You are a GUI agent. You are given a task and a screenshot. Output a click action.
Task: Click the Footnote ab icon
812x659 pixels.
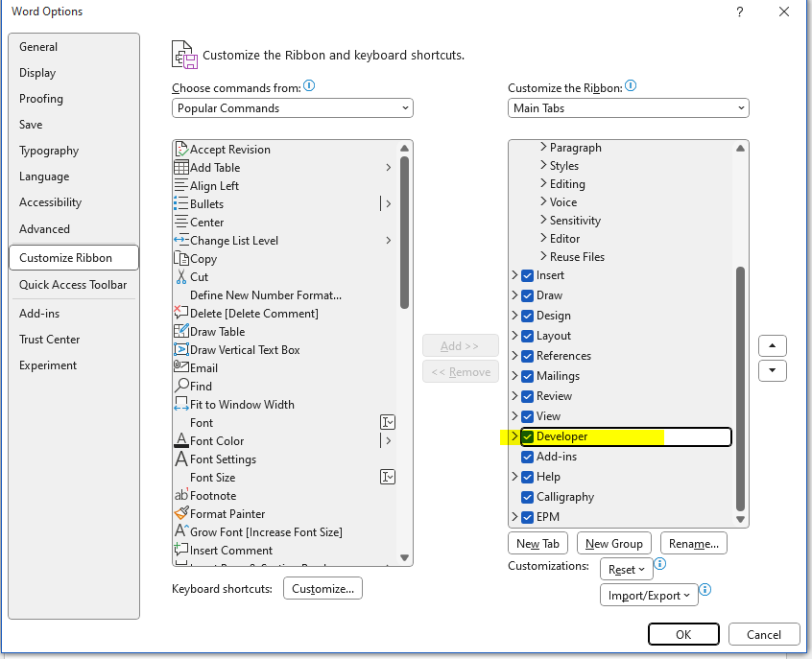[181, 495]
